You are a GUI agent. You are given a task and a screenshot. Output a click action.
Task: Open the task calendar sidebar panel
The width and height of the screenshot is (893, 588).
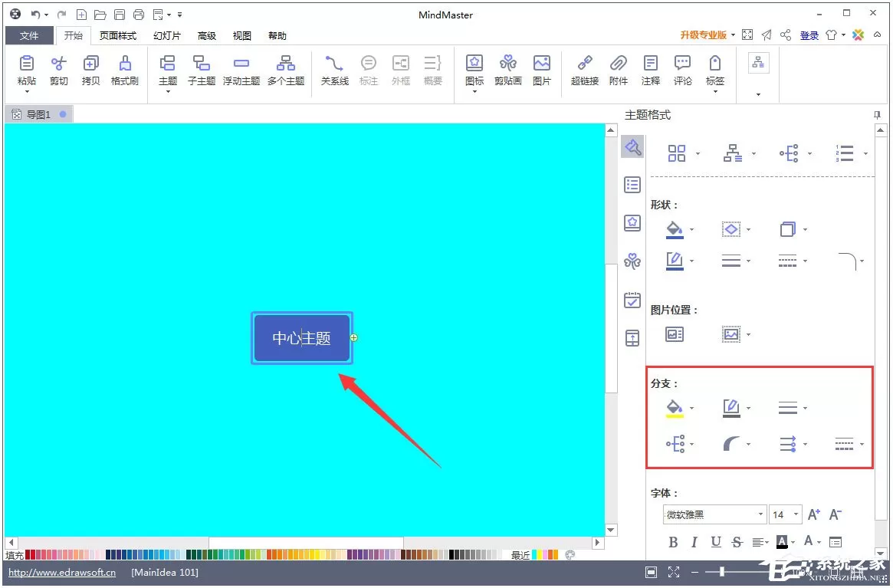(x=632, y=300)
